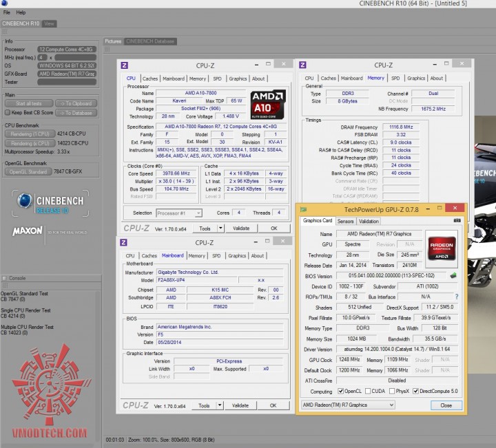Open the AMD Radeon R7 Graphics GPU selector

click(x=349, y=405)
